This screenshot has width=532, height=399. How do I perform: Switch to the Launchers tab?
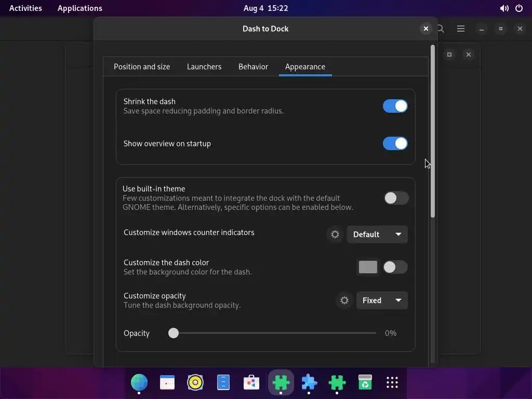(204, 66)
